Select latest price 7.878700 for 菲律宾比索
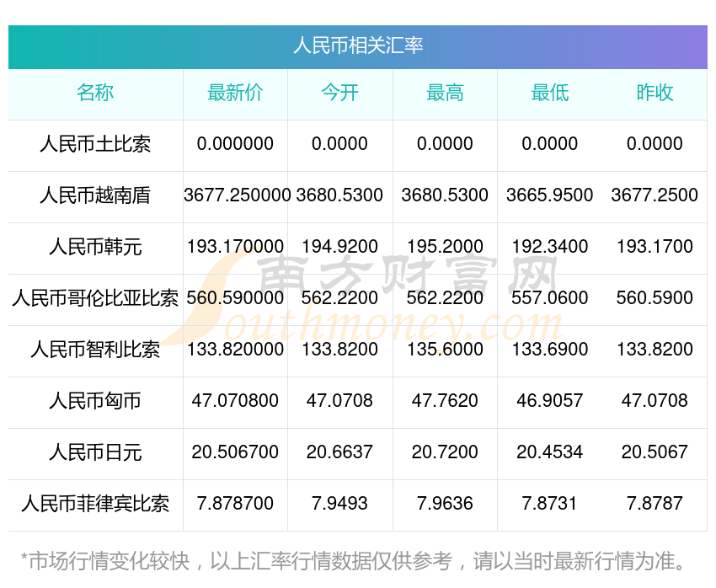 click(x=235, y=504)
